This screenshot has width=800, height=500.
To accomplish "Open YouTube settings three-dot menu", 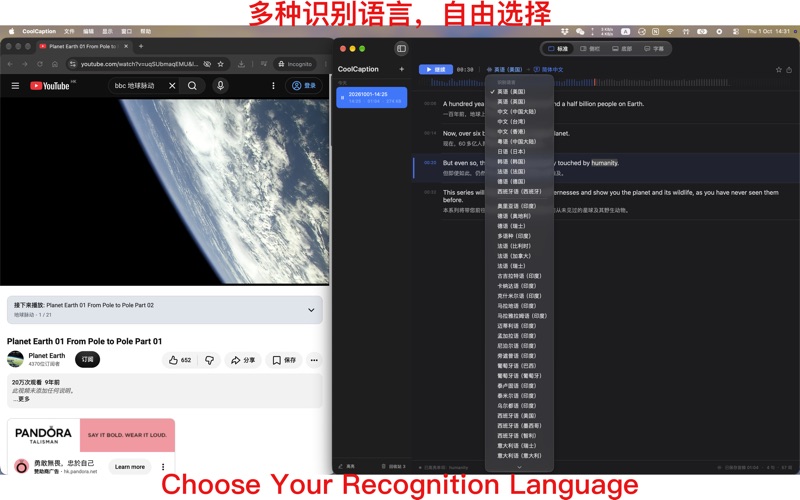I will pyautogui.click(x=273, y=86).
